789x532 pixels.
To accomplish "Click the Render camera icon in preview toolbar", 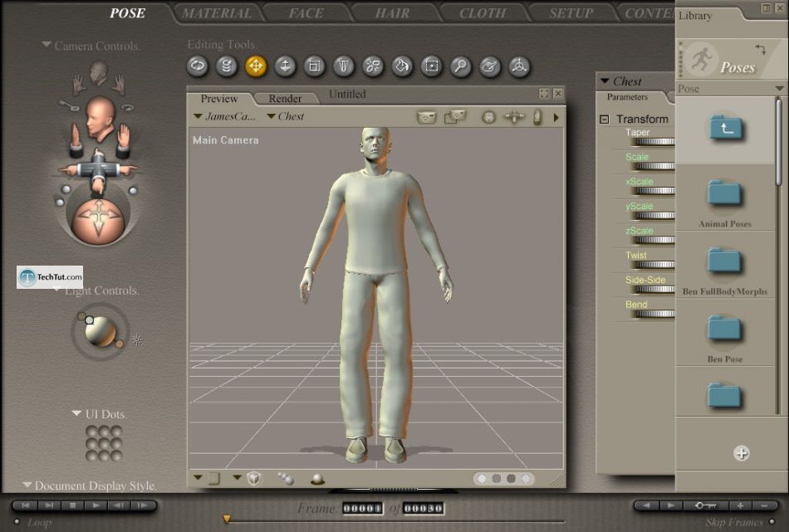I will click(427, 117).
